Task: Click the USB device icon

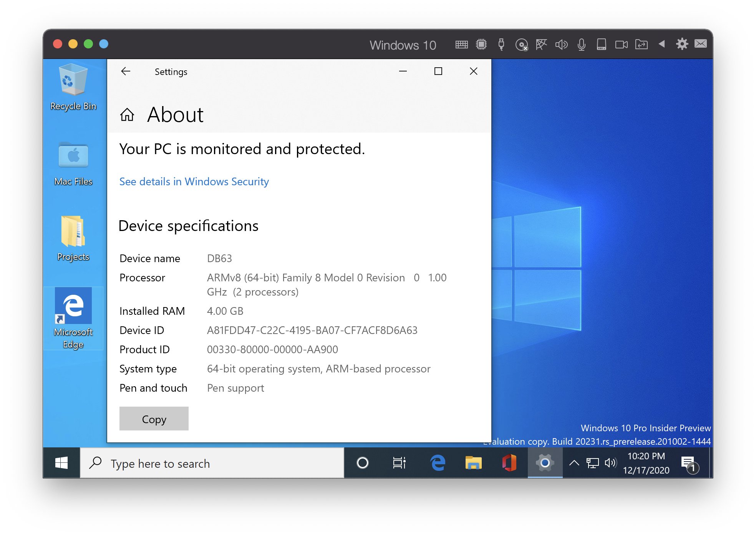Action: 501,45
